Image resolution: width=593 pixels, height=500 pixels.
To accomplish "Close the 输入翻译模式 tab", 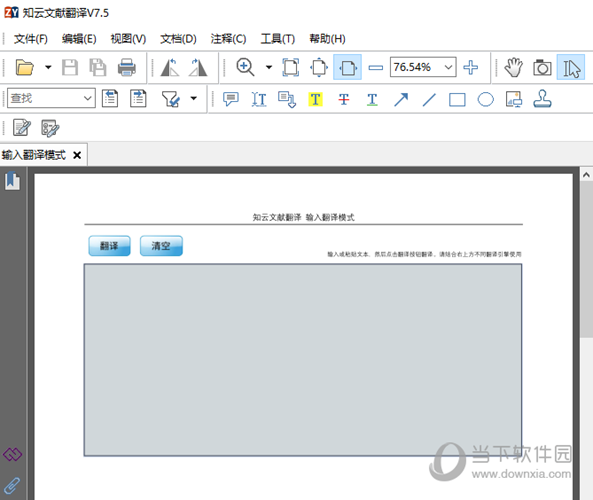I will tap(77, 155).
